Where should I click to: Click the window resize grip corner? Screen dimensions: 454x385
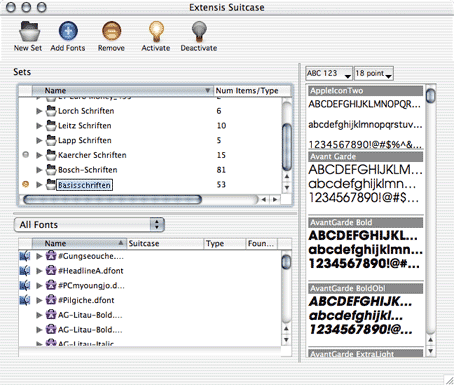tap(449, 380)
